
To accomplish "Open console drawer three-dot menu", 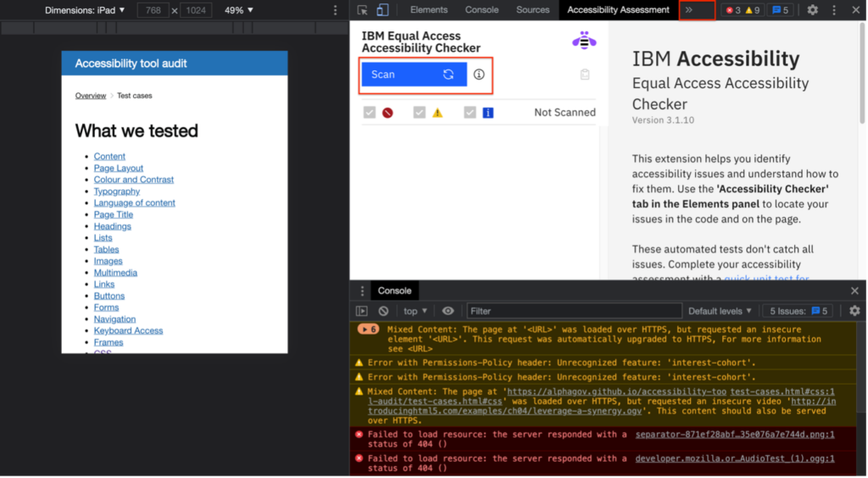I will pos(362,291).
